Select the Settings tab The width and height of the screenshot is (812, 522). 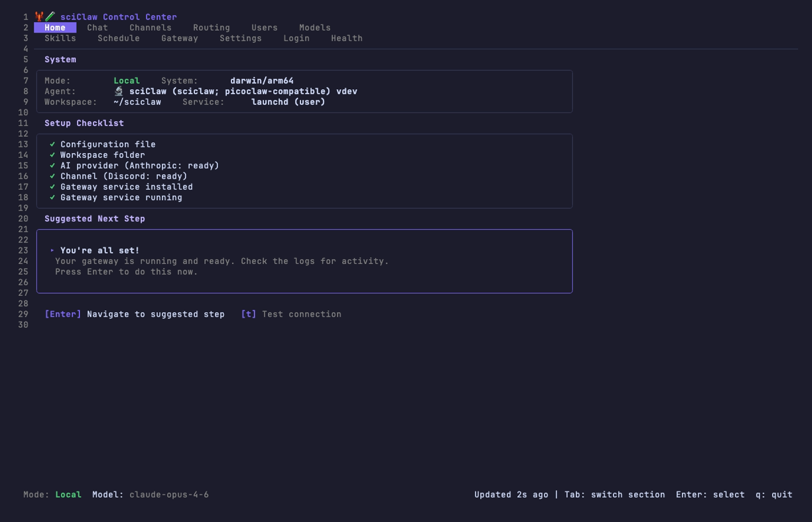[241, 38]
